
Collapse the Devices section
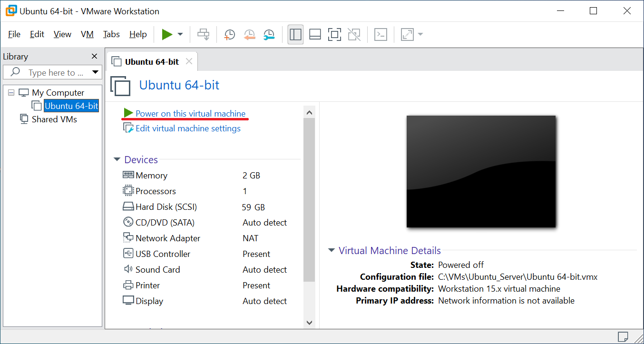click(x=117, y=160)
